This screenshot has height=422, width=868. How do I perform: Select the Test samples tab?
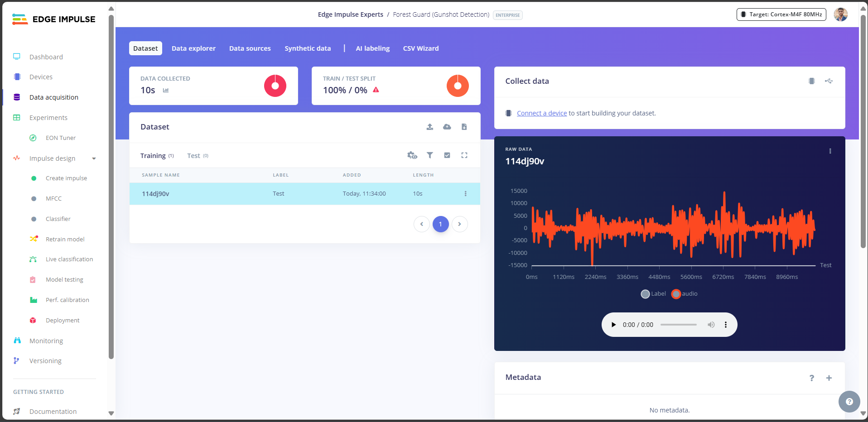pyautogui.click(x=198, y=156)
